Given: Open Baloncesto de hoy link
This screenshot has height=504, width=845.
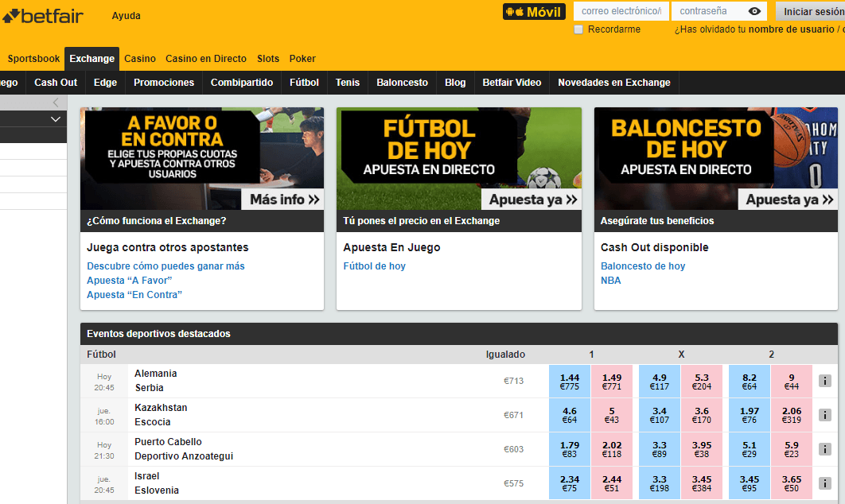Looking at the screenshot, I should 643,266.
